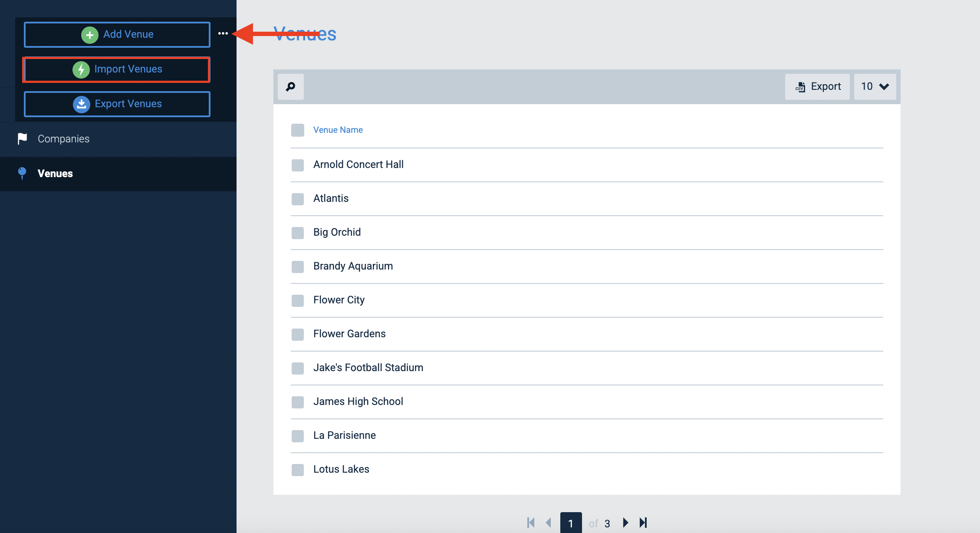Check the Flower City checkbox
Screen dimensions: 980x533
[x=298, y=300]
